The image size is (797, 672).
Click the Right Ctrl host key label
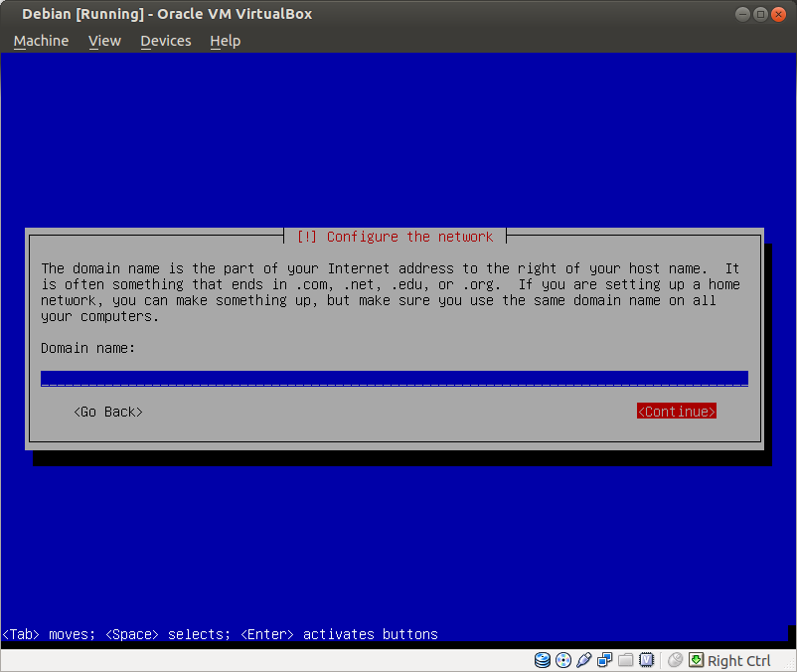click(x=738, y=661)
